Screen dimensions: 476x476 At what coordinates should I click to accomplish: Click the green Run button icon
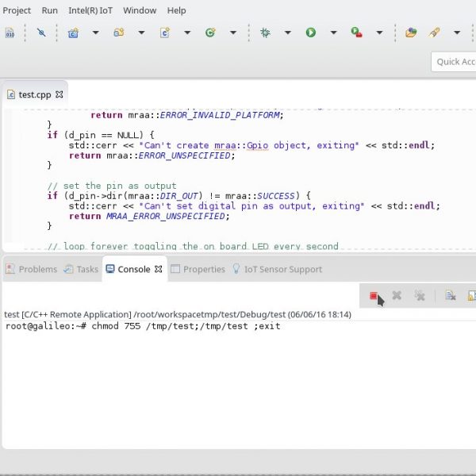(310, 33)
